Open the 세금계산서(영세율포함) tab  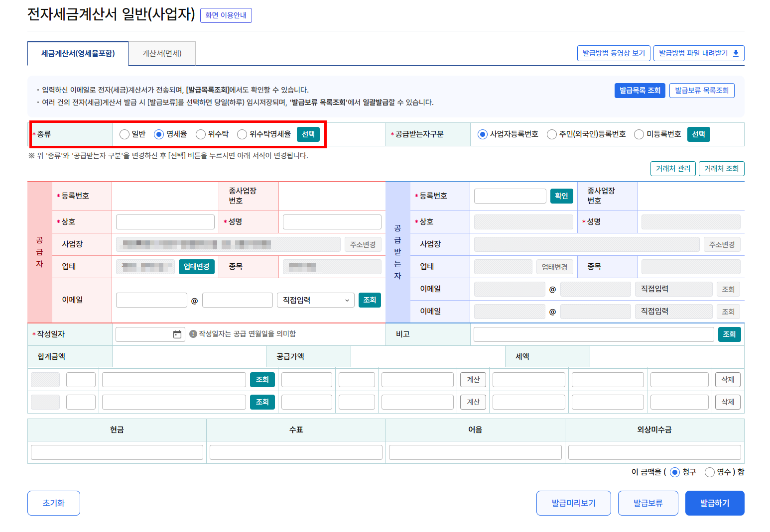pos(78,53)
